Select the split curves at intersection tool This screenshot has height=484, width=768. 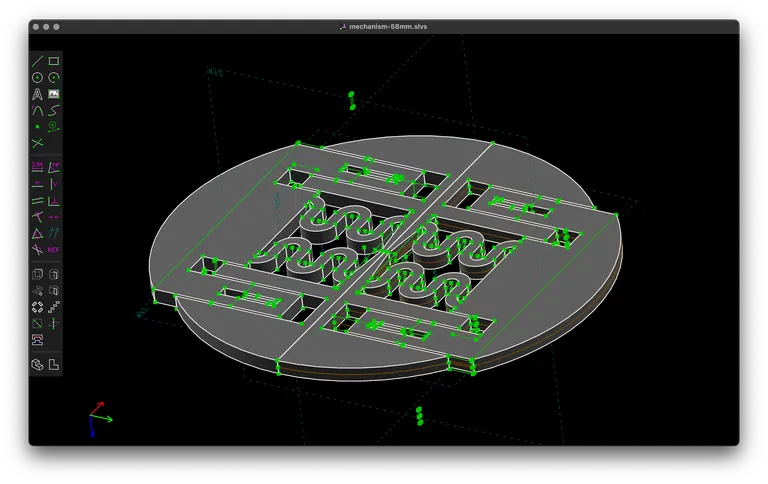coord(37,143)
